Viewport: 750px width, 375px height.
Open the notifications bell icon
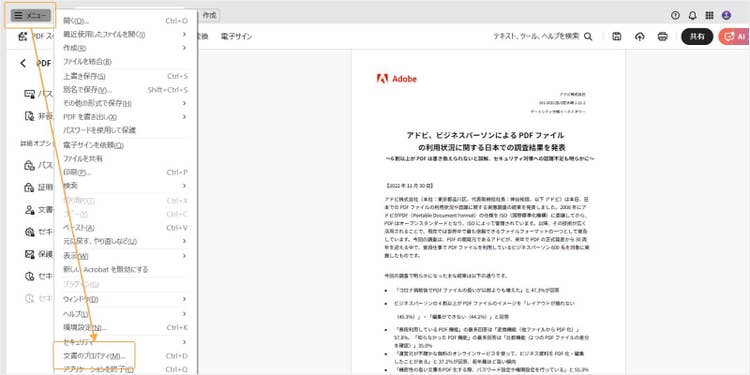coord(692,15)
